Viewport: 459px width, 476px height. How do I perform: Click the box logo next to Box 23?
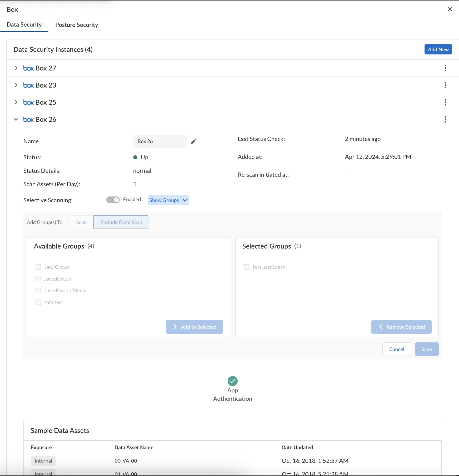[x=28, y=85]
